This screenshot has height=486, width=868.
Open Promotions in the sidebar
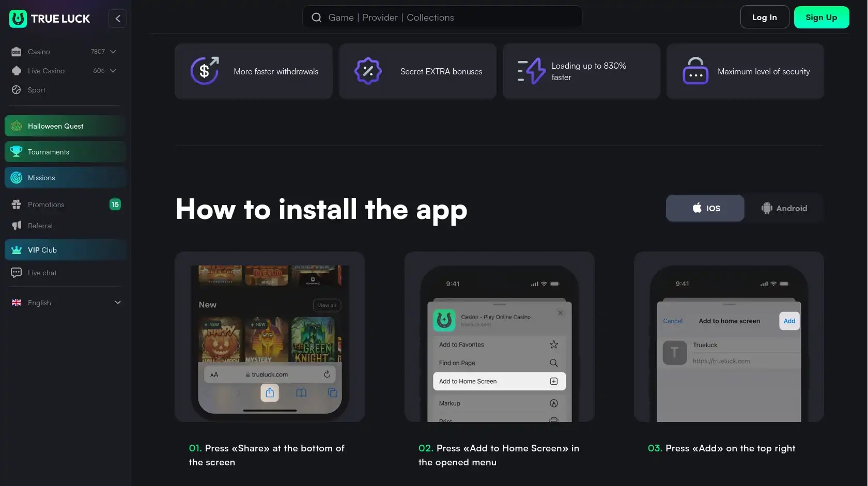tap(46, 205)
